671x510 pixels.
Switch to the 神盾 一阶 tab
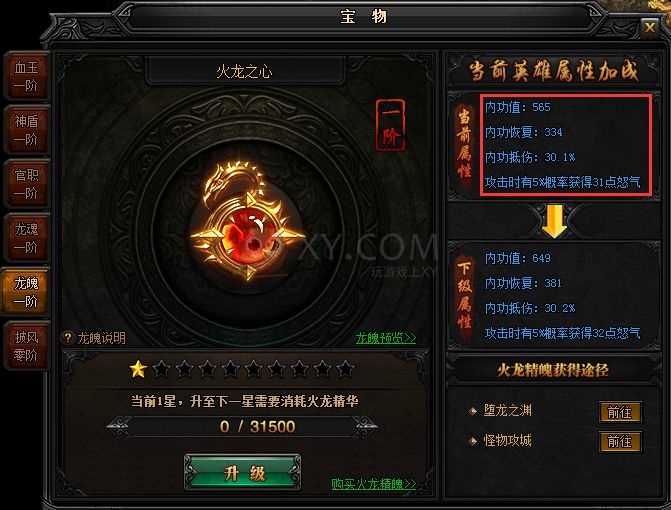27,130
